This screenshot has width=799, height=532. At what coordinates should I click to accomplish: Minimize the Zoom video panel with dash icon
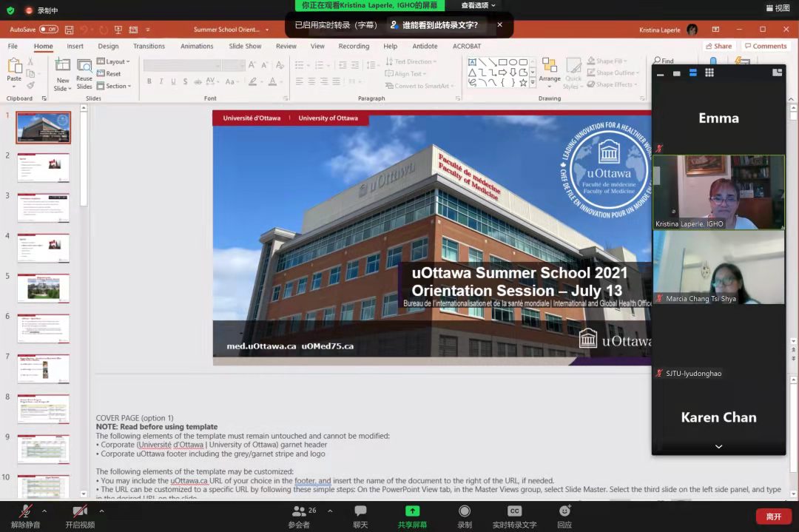[x=661, y=75]
